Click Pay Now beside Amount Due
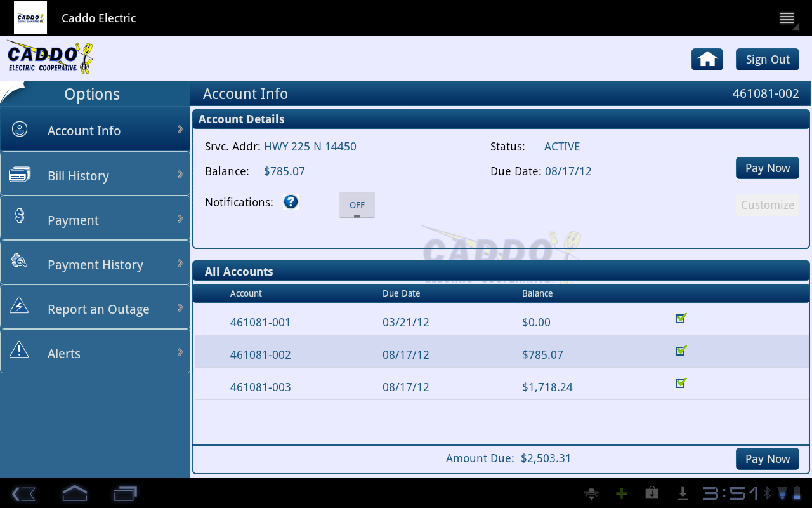Screen dimensions: 812x508 coord(768,459)
